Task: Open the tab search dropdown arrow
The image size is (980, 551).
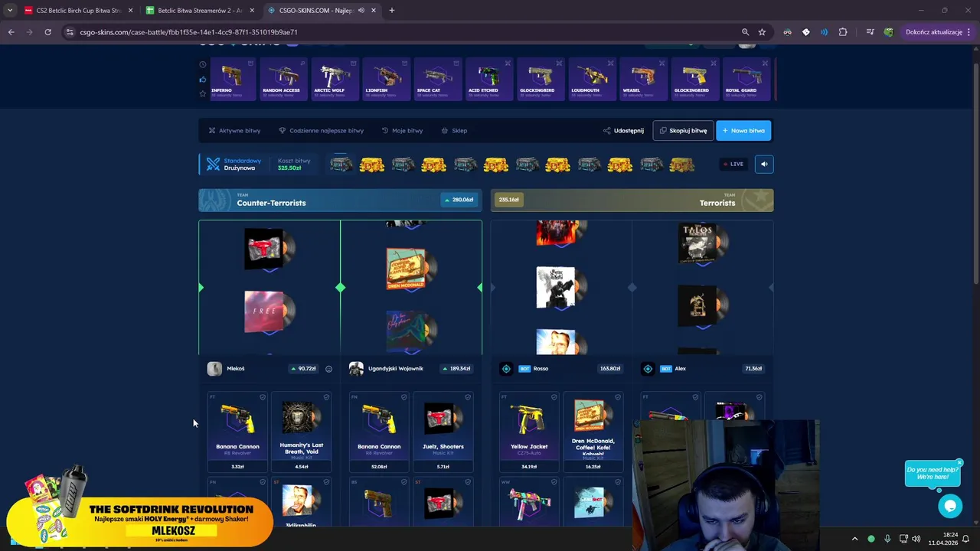Action: (9, 11)
